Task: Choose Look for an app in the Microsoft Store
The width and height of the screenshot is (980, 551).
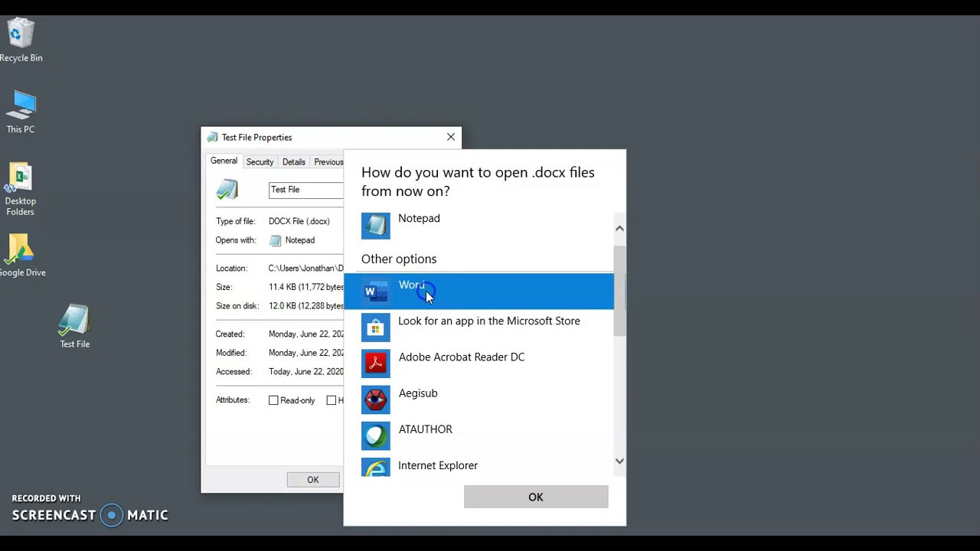Action: 479,328
